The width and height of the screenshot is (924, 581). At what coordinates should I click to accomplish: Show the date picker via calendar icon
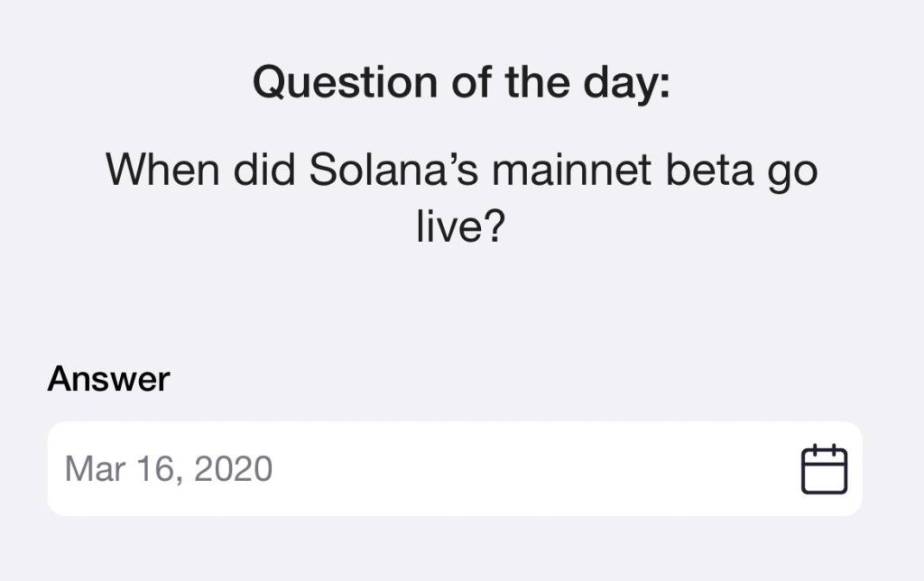tap(824, 469)
